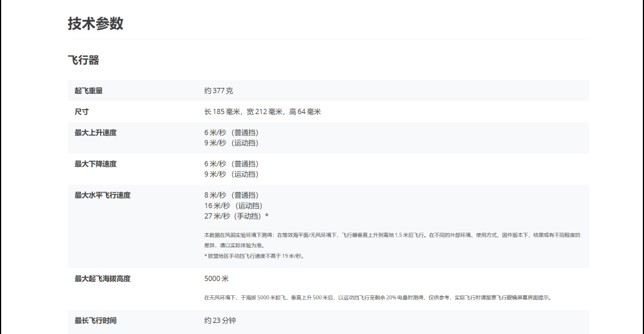This screenshot has height=334, width=644.
Task: Select the 最长飞行时间 row label
Action: click(95, 321)
